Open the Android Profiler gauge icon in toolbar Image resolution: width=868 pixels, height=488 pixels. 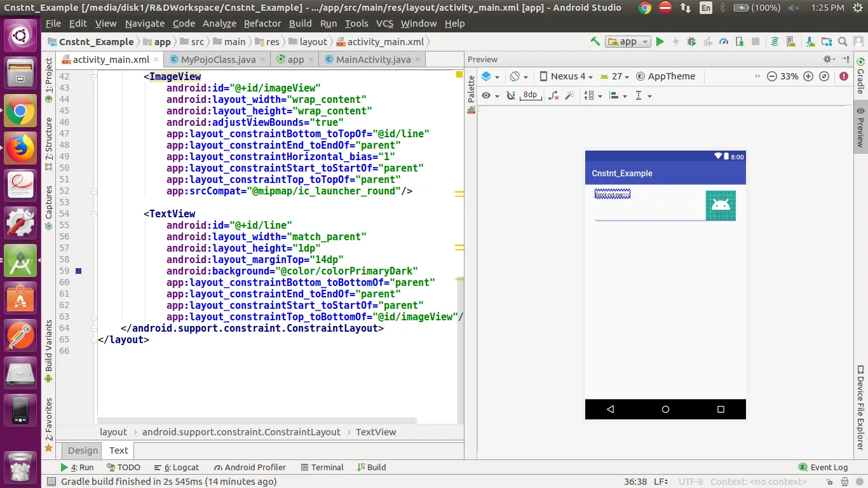(724, 42)
